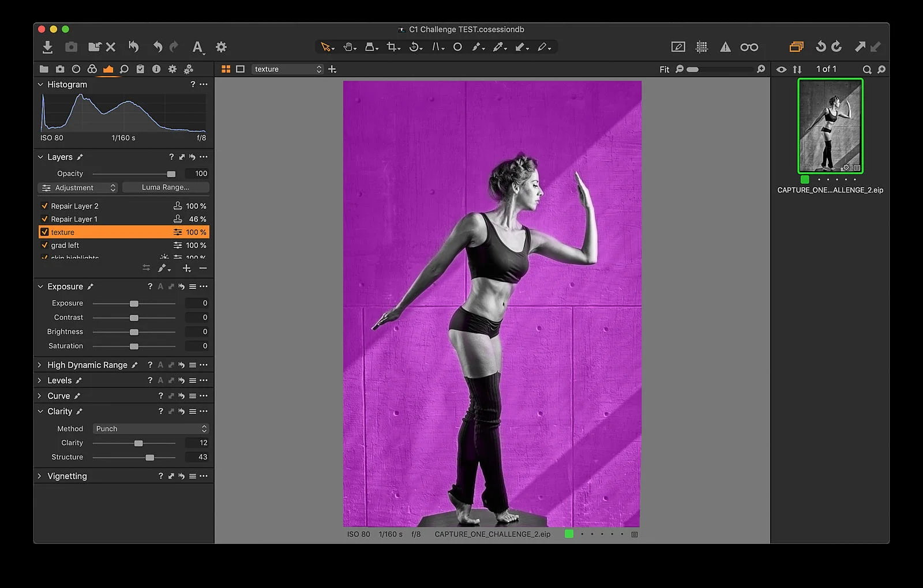923x588 pixels.
Task: Select the CAPTURE_ONE_CHALLENGE_2 thumbnail
Action: (830, 126)
